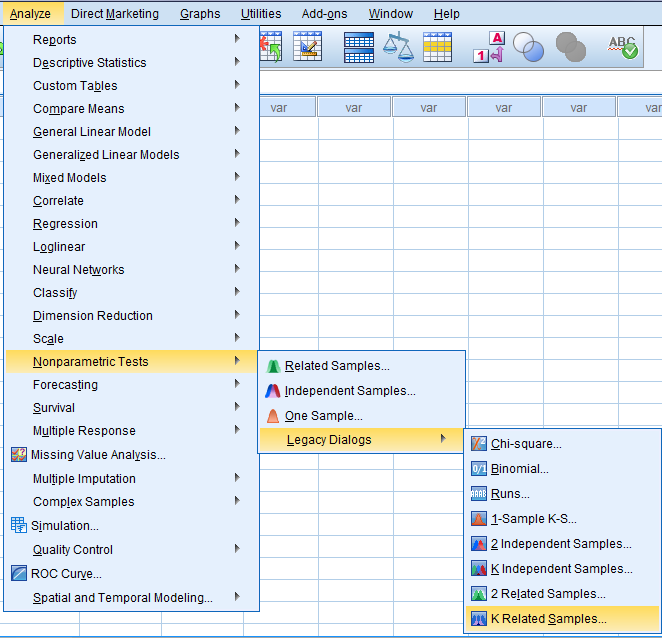Click the Use Variable Sets circles icon
The height and width of the screenshot is (638, 662).
[528, 47]
